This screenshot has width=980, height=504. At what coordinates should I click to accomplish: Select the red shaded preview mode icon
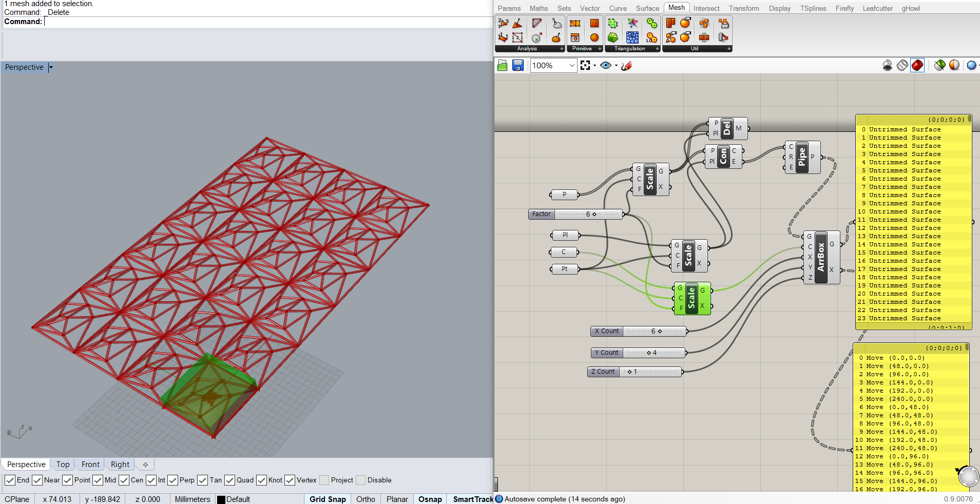click(917, 65)
